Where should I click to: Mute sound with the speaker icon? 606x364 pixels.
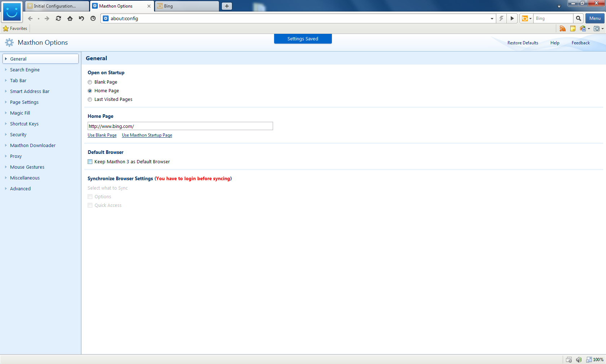pyautogui.click(x=579, y=360)
